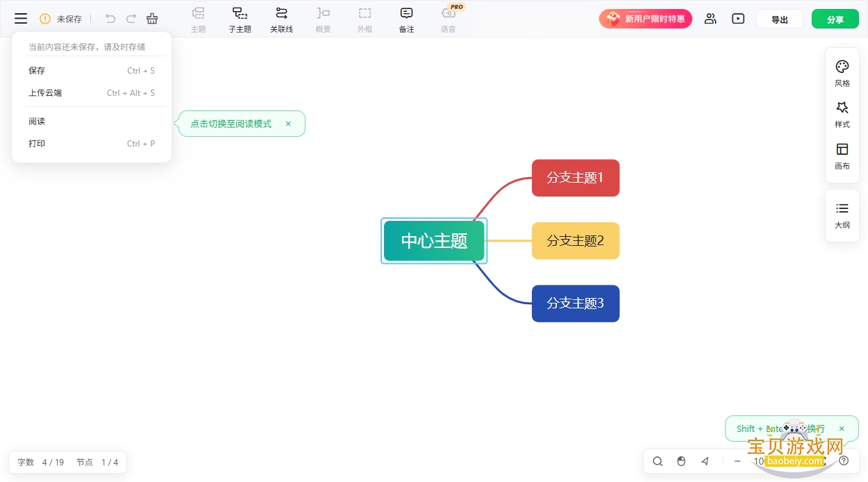Add a relationship line with 关联线

tap(281, 19)
